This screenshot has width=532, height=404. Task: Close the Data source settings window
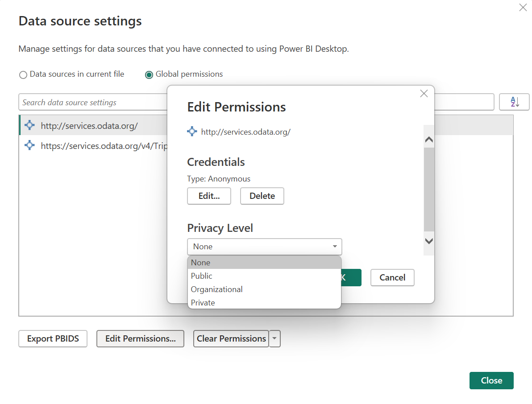[x=523, y=8]
